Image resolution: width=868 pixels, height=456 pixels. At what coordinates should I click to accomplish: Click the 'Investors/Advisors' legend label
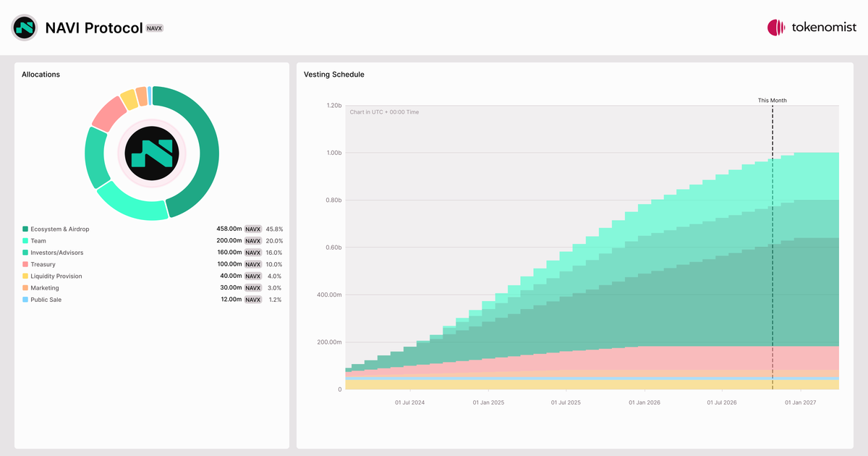click(57, 253)
